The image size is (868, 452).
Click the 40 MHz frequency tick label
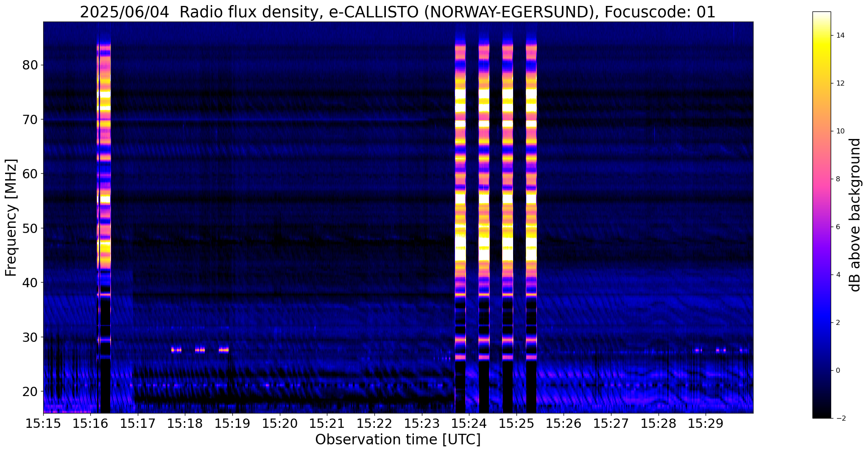(x=30, y=283)
